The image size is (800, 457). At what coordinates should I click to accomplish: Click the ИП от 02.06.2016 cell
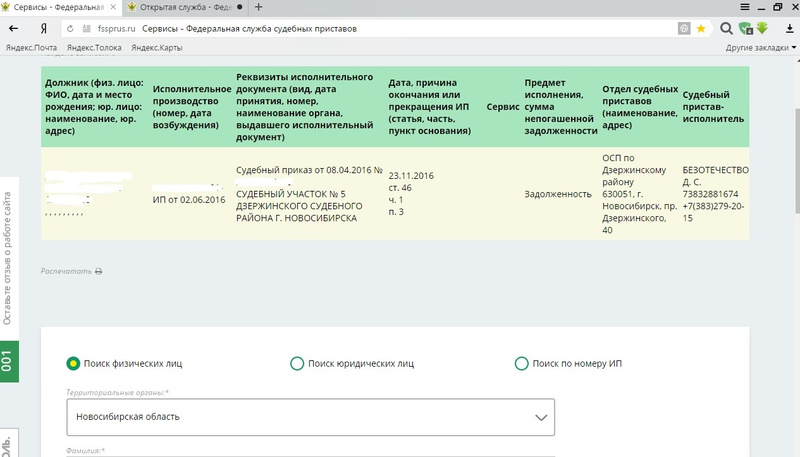189,200
